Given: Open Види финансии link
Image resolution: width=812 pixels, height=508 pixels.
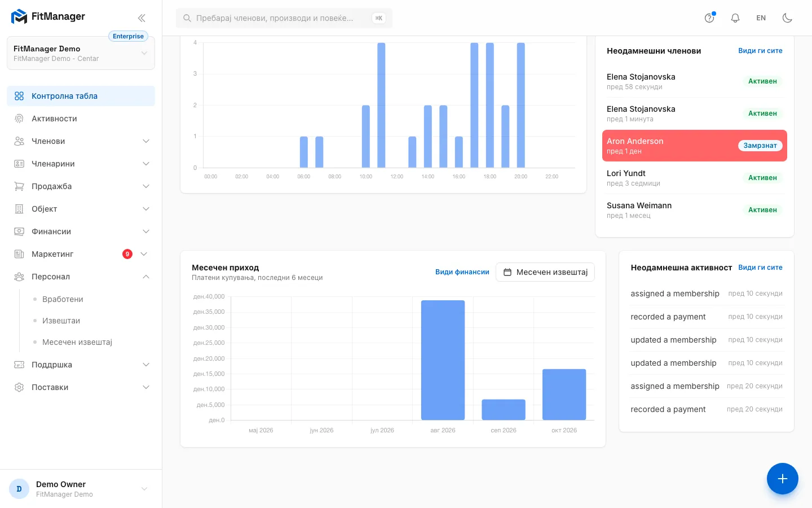Looking at the screenshot, I should [462, 272].
